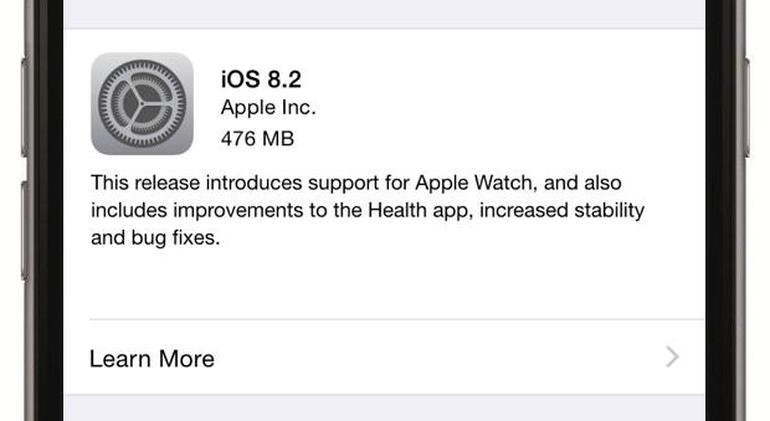The height and width of the screenshot is (421, 770).
Task: Click the words "Apple Watch" in the description
Action: point(474,183)
